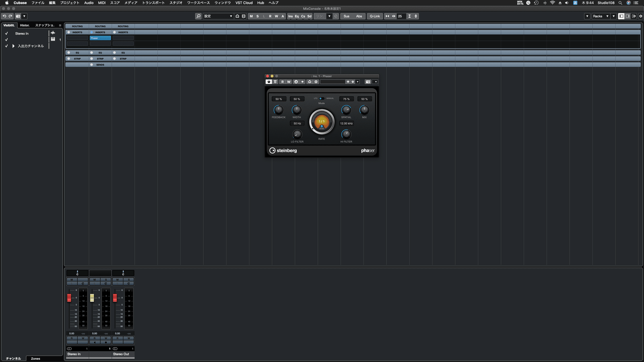Open the ファイル menu
Screen dimensions: 644x362
38,3
